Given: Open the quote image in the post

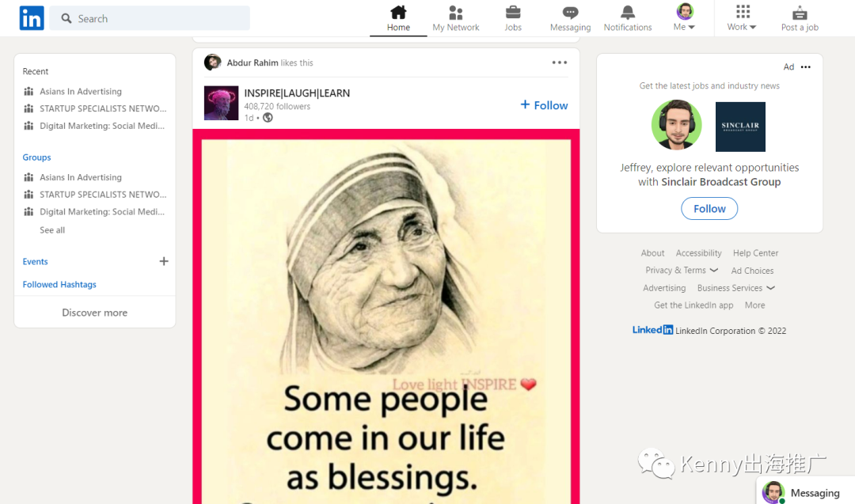Looking at the screenshot, I should 386,316.
